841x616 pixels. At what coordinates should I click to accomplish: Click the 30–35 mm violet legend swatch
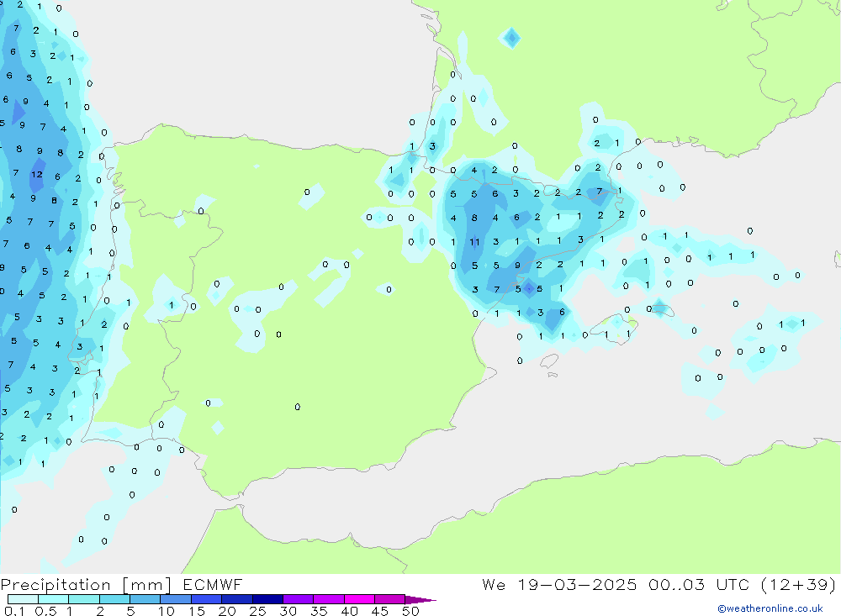[x=298, y=599]
